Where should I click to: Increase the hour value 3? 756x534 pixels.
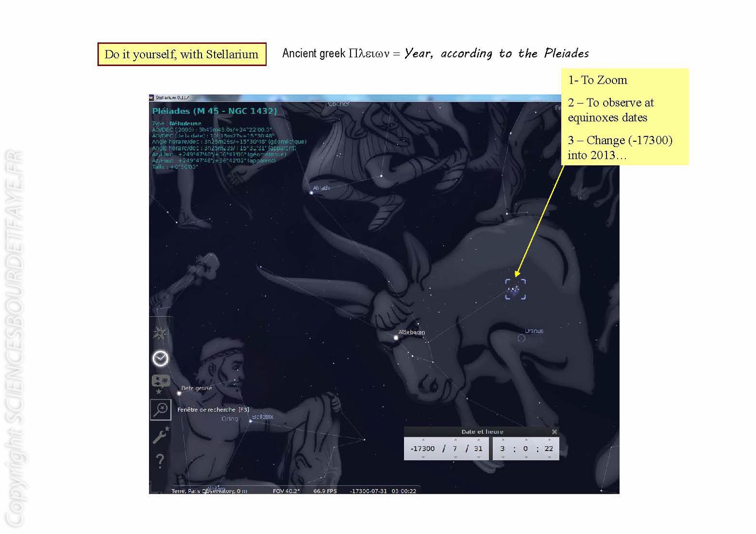point(503,440)
